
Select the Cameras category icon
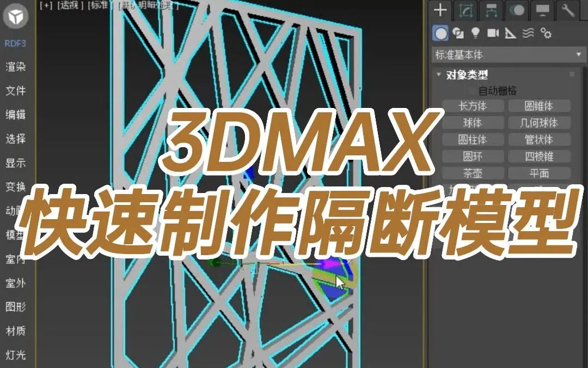coord(493,33)
